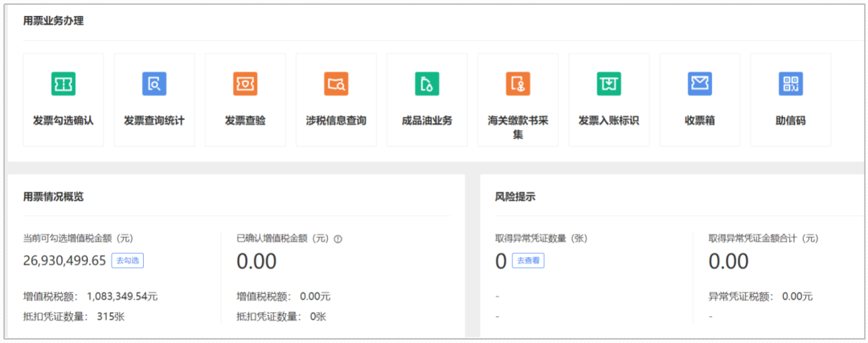The width and height of the screenshot is (868, 343).
Task: Click the 用票情况概览 section heading
Action: [x=53, y=196]
